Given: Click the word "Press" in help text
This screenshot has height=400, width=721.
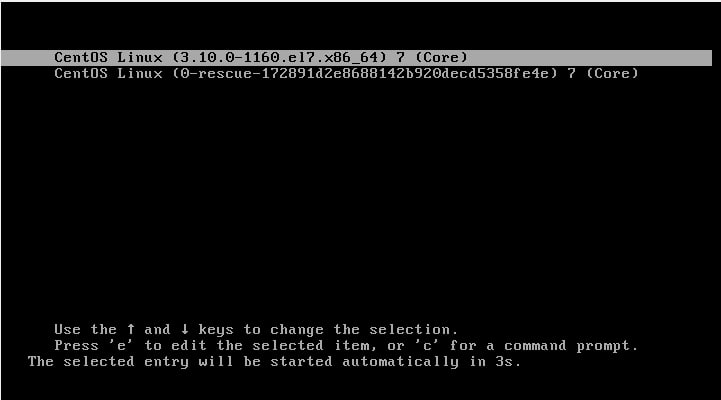Looking at the screenshot, I should pyautogui.click(x=76, y=345).
